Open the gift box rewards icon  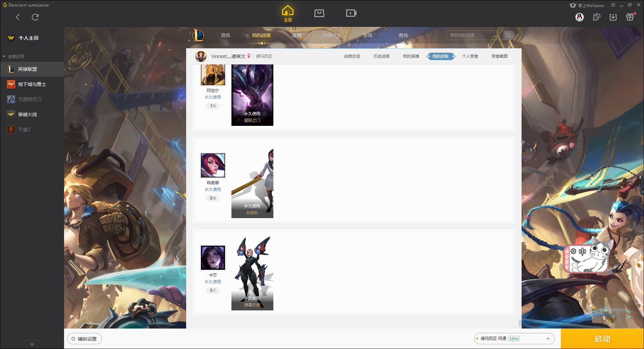point(630,17)
